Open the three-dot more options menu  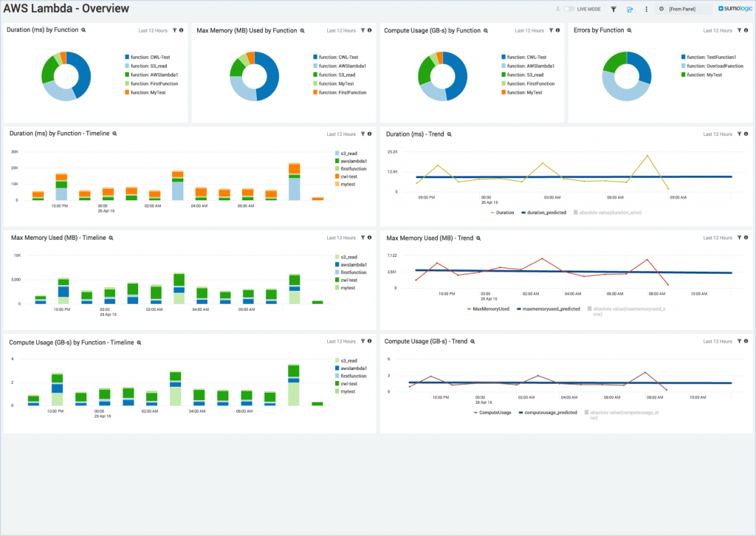[646, 9]
